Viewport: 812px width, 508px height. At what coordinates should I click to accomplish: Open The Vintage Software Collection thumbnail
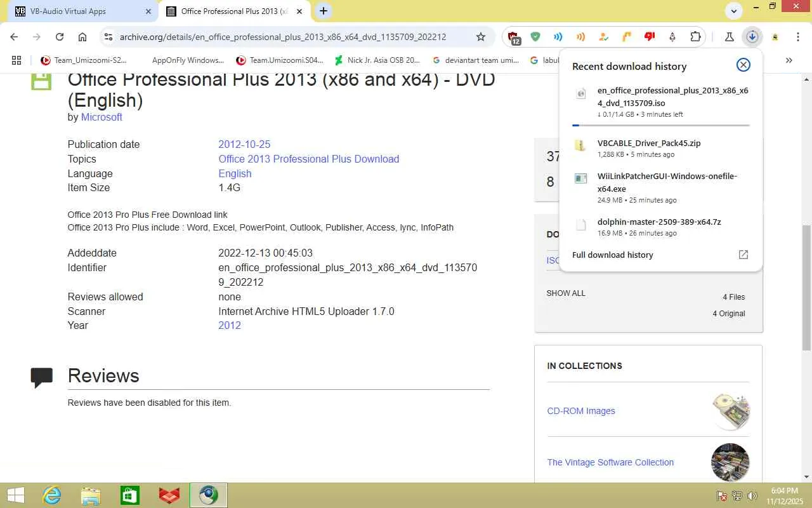tap(730, 462)
